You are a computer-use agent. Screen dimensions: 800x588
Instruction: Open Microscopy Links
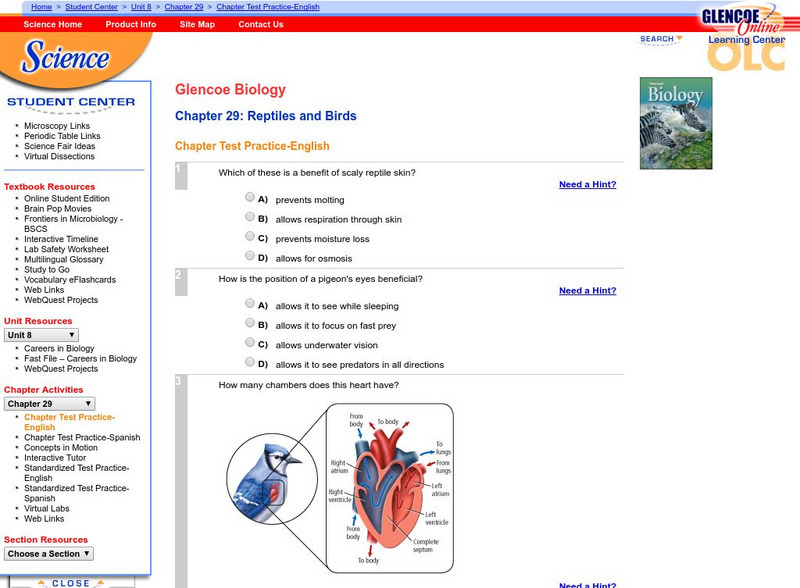click(57, 126)
